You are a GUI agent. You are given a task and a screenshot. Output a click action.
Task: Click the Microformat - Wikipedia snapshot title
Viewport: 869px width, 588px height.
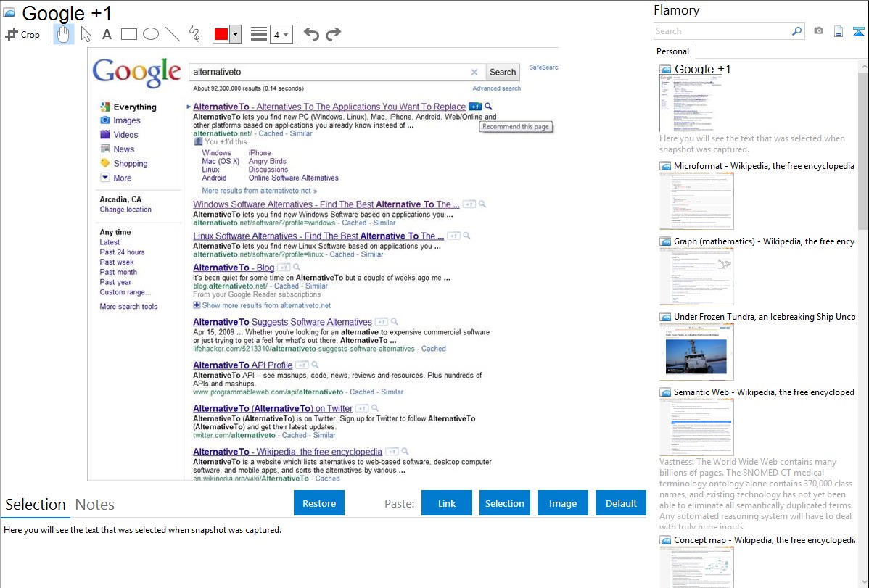click(764, 166)
